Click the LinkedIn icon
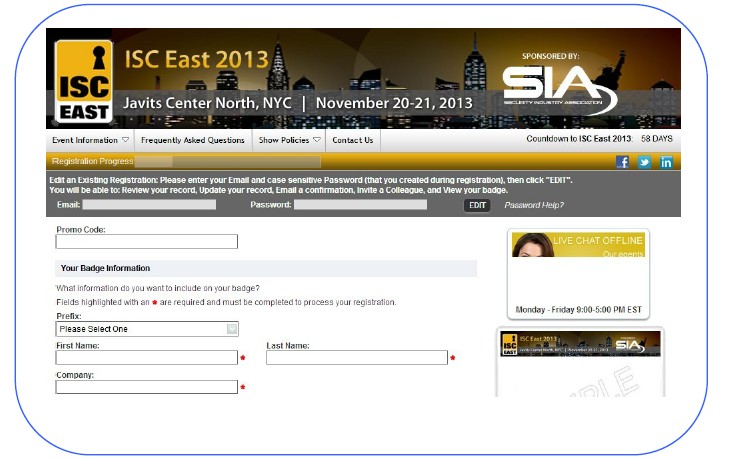Viewport: 729px width, 460px height. click(666, 162)
